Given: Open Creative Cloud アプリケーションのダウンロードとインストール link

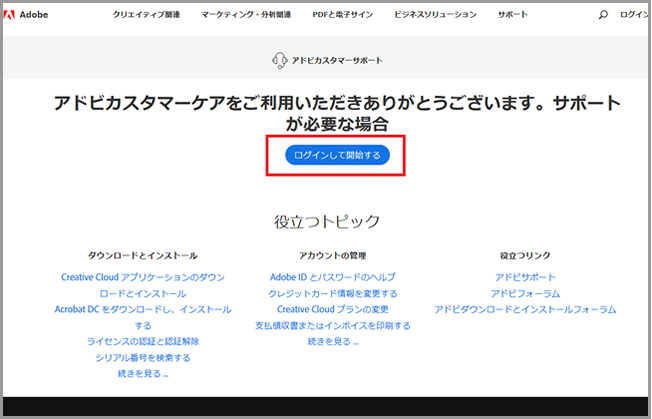Looking at the screenshot, I should pos(143,285).
